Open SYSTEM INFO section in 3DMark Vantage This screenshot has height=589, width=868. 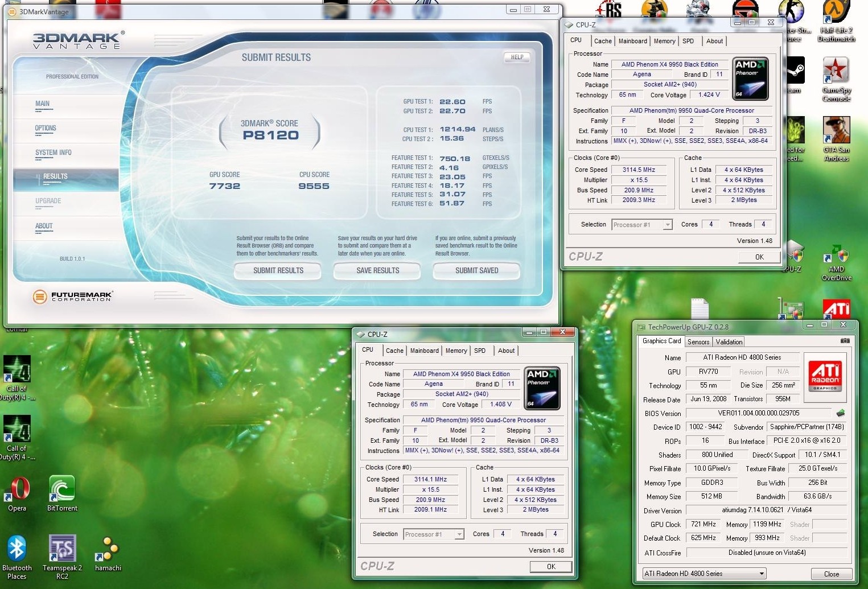pos(53,153)
